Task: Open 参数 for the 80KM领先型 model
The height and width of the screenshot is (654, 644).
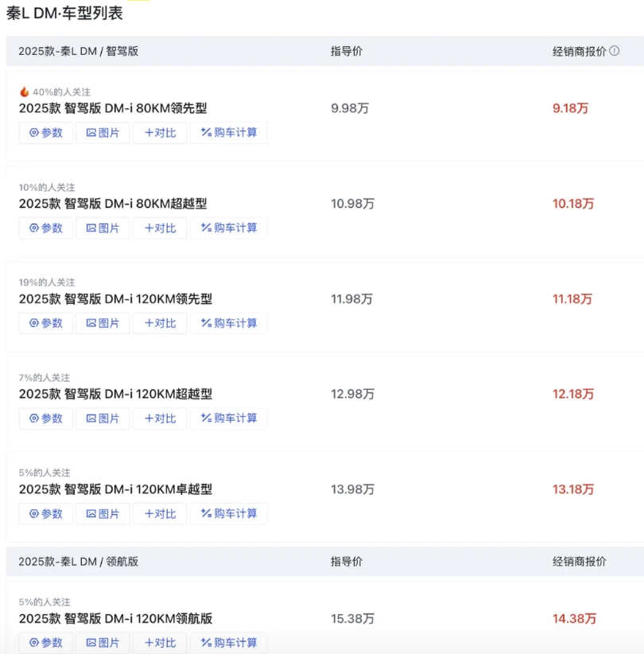Action: 46,133
